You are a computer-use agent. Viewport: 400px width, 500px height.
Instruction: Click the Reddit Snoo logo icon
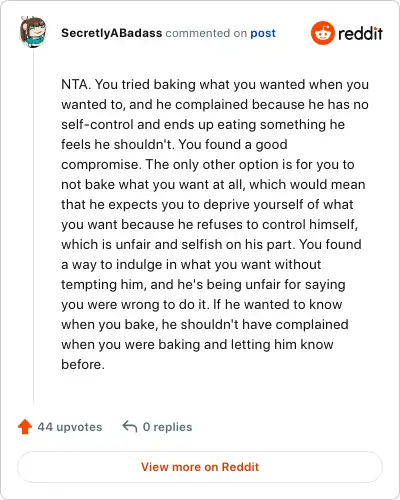click(x=322, y=33)
